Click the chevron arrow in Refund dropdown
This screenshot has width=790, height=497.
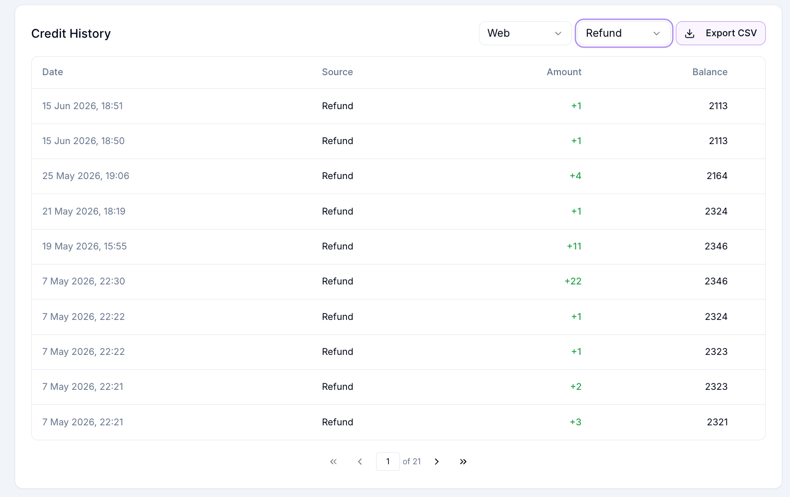pyautogui.click(x=656, y=33)
